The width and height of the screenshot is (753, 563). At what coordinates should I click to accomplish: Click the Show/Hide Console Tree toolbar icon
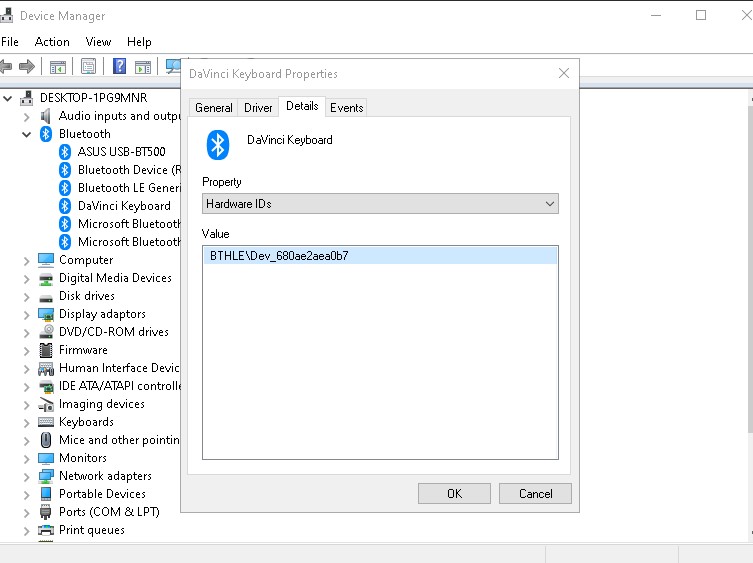pos(58,66)
